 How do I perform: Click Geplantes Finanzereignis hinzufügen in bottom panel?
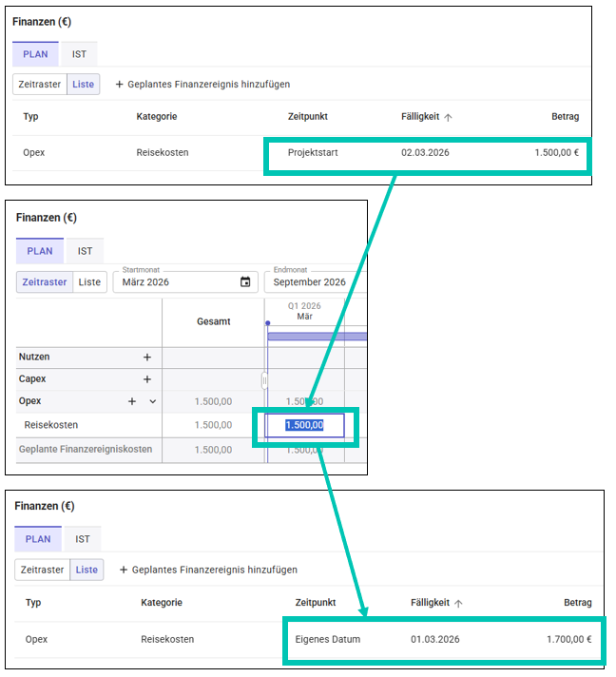click(207, 570)
